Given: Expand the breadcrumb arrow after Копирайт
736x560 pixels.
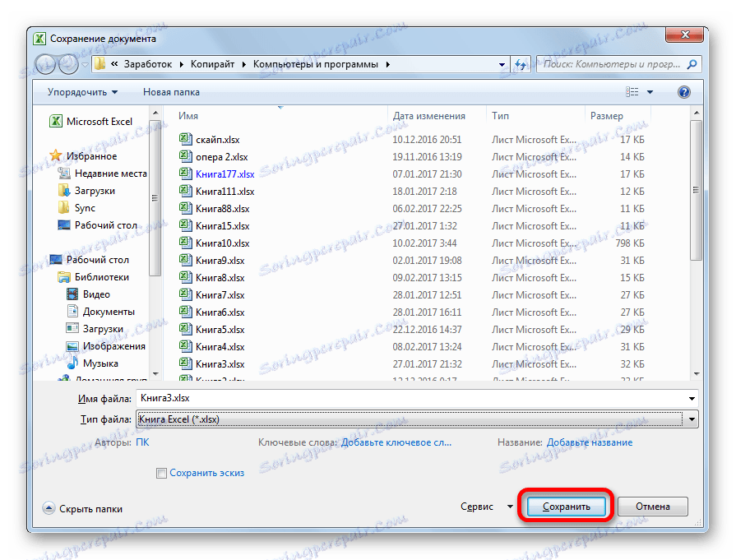Looking at the screenshot, I should pos(244,64).
